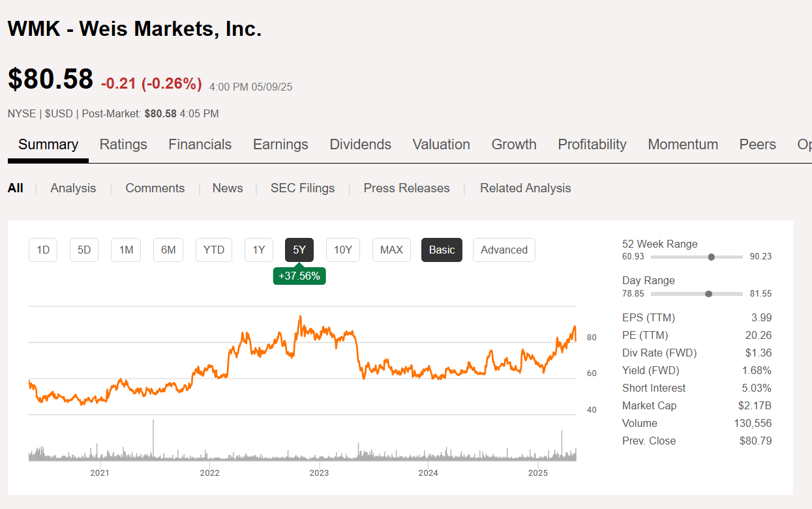Filter feed by Analysis

click(x=73, y=188)
